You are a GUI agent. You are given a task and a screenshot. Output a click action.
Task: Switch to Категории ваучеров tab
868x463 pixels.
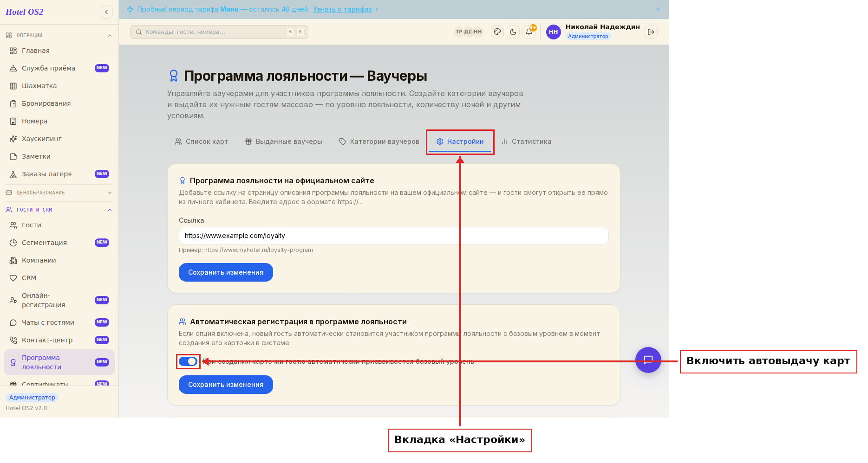[x=379, y=141]
